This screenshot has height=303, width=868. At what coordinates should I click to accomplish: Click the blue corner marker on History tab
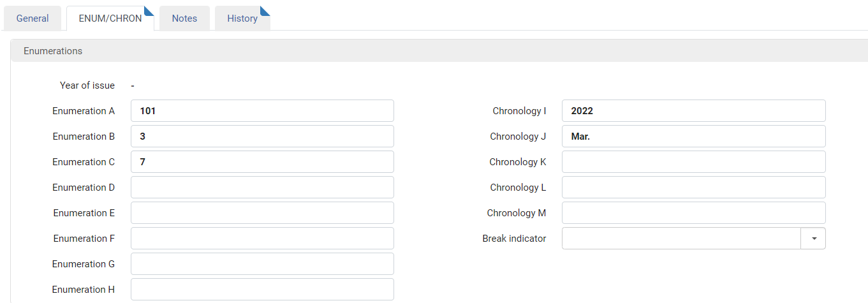tap(267, 10)
